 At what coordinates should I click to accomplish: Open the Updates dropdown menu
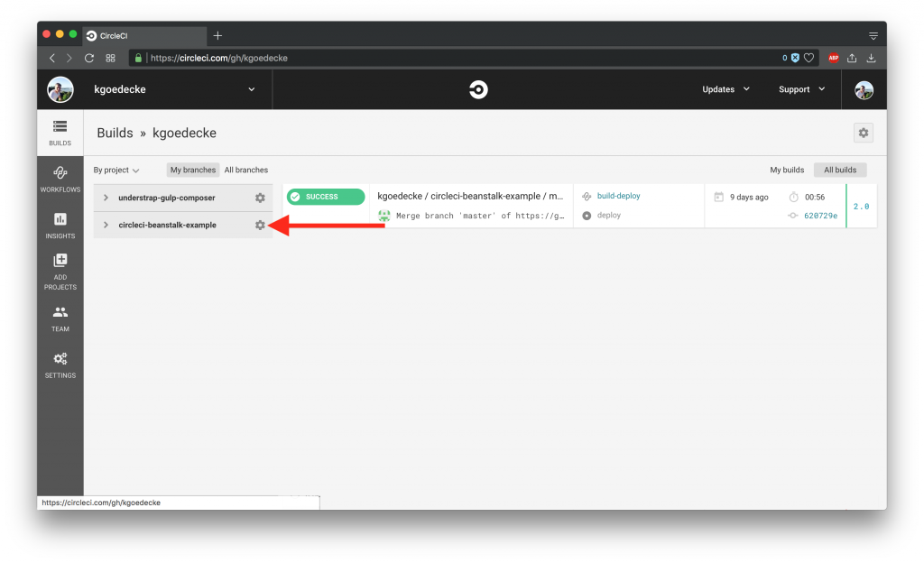point(725,89)
